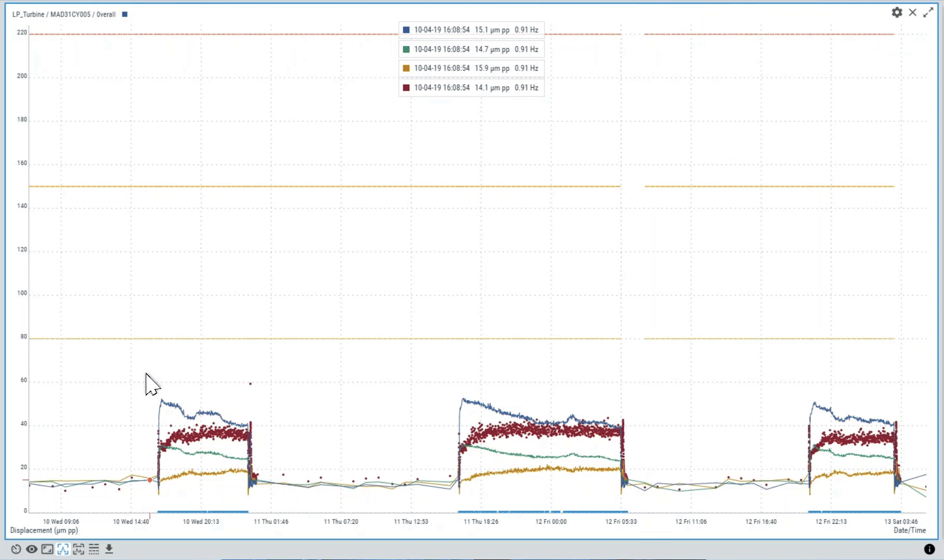Viewport: 944px width, 560px height.
Task: Click the orange 15.9 µm pp legend entry
Action: pyautogui.click(x=471, y=68)
